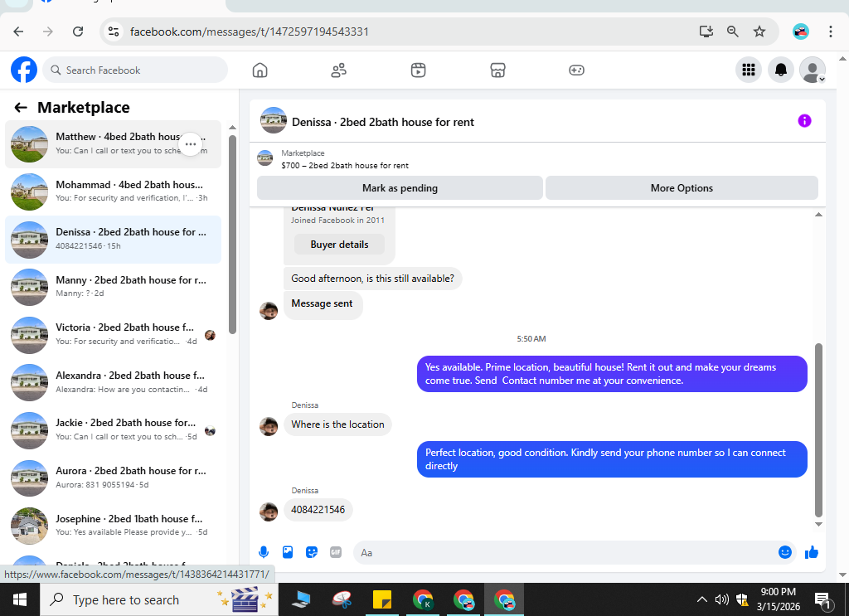Open the Chrome three-dot menu
The height and width of the screenshot is (616, 849).
tap(830, 32)
